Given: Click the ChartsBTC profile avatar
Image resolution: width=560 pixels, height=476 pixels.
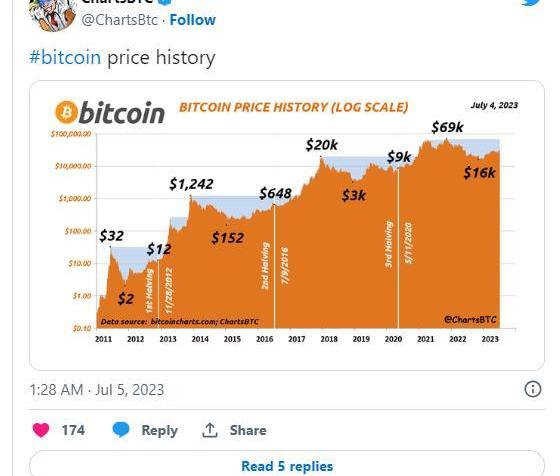Looking at the screenshot, I should click(52, 14).
